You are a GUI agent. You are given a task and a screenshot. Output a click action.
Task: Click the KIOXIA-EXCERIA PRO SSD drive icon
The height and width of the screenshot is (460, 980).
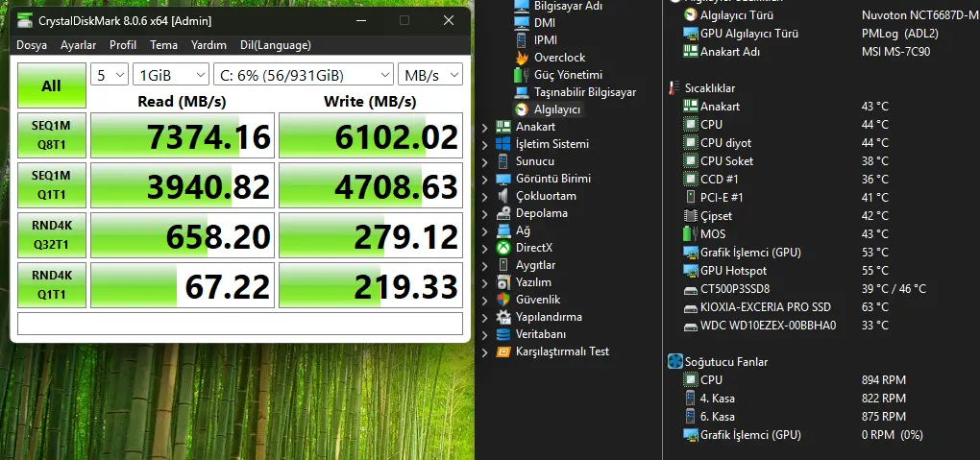click(690, 307)
